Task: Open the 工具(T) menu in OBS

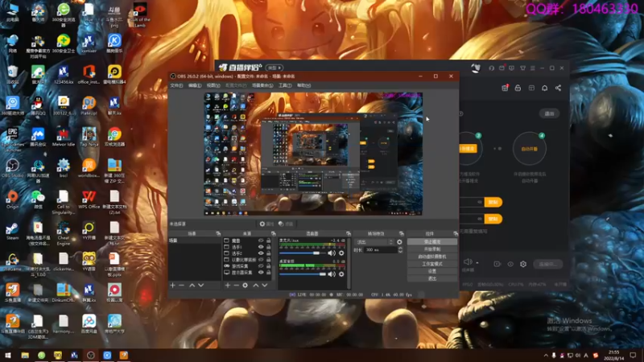Action: tap(285, 85)
